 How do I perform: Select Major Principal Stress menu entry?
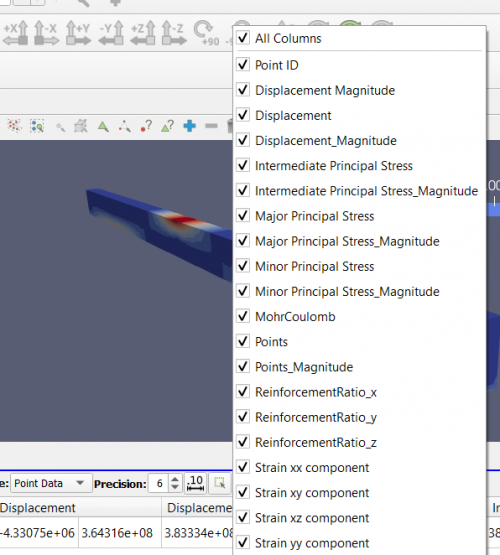coord(359,216)
